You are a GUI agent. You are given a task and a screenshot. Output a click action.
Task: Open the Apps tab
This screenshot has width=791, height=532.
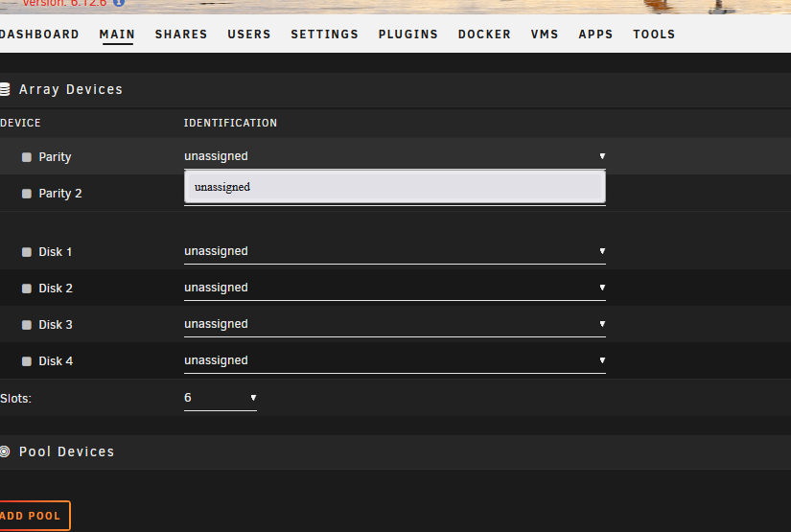595,34
